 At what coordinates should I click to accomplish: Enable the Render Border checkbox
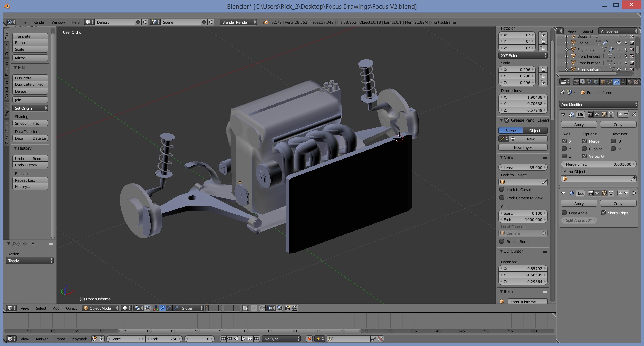click(502, 241)
